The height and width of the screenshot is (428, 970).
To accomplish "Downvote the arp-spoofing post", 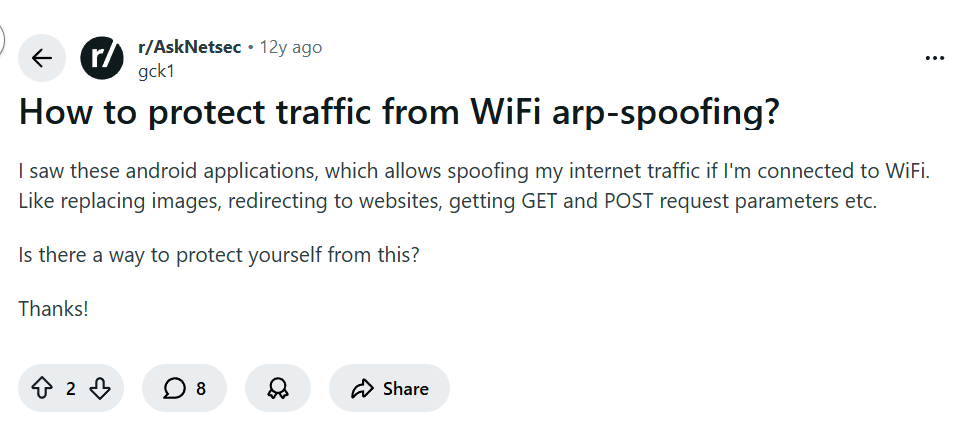I will (x=100, y=389).
